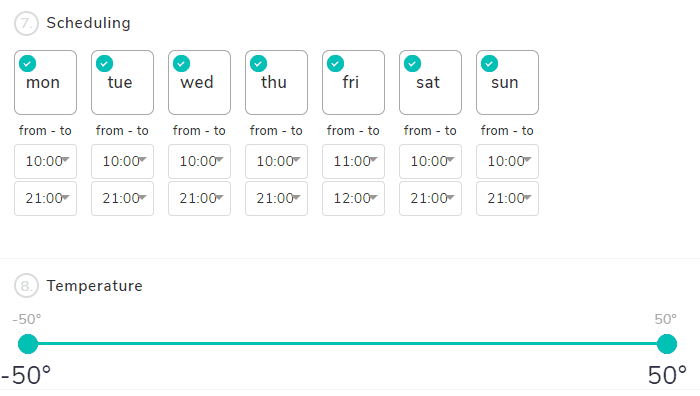This screenshot has height=396, width=700.
Task: Expand Monday's 10:00 start time dropdown
Action: pos(45,161)
